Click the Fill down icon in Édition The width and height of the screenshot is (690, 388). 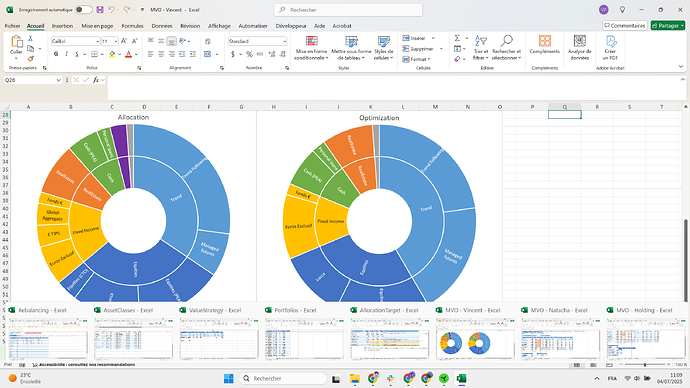[x=457, y=48]
